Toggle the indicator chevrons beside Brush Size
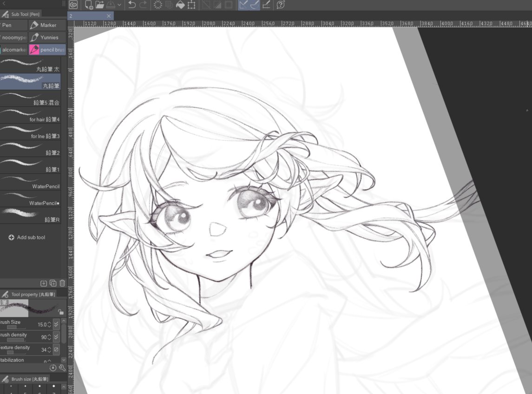This screenshot has width=532, height=394. (55, 324)
